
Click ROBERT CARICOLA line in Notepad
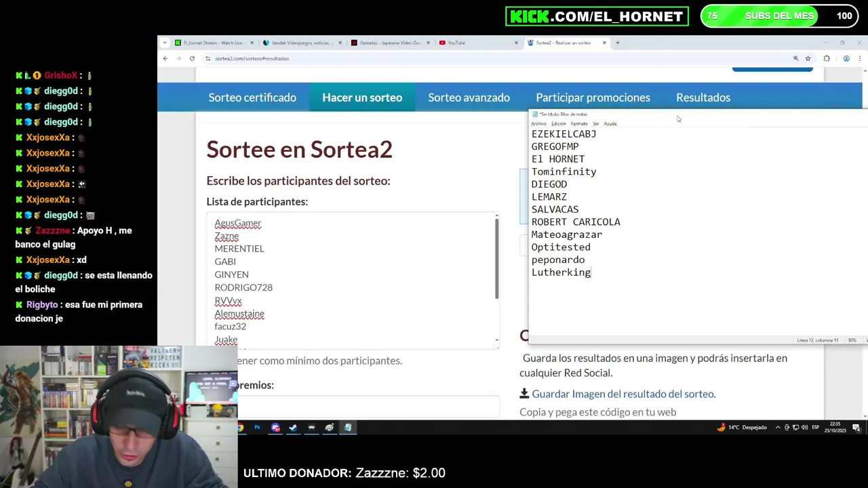(x=576, y=222)
